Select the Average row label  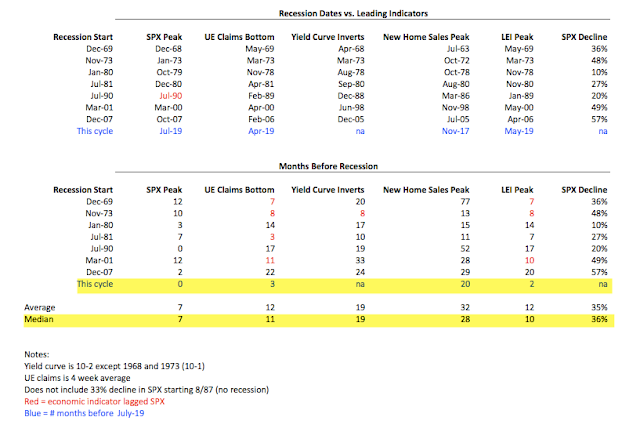40,307
